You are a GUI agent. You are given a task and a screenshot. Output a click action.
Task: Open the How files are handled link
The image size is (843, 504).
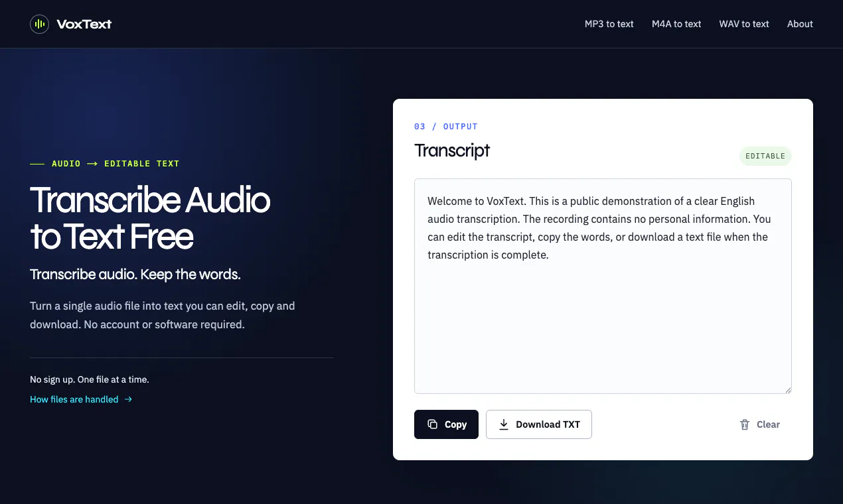pyautogui.click(x=81, y=399)
